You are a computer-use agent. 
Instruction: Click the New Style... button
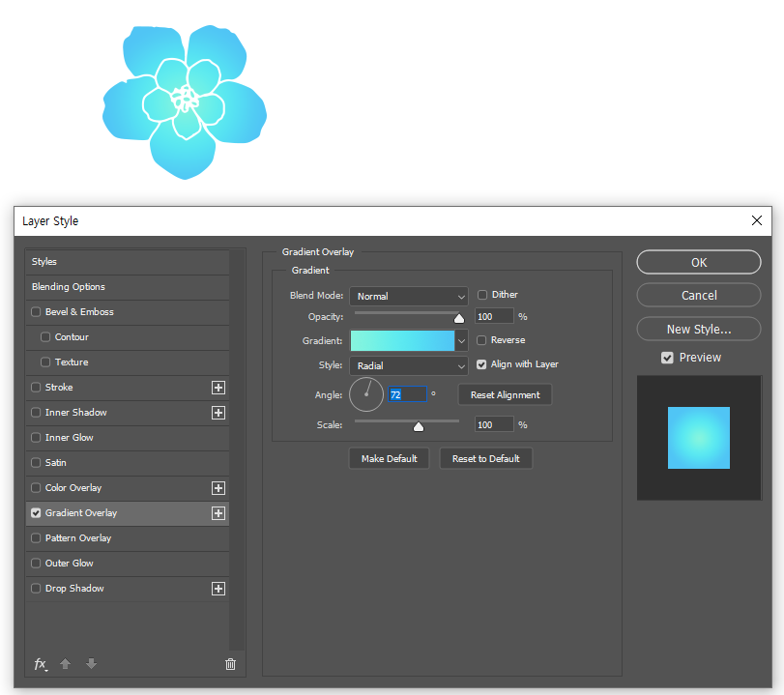click(699, 329)
